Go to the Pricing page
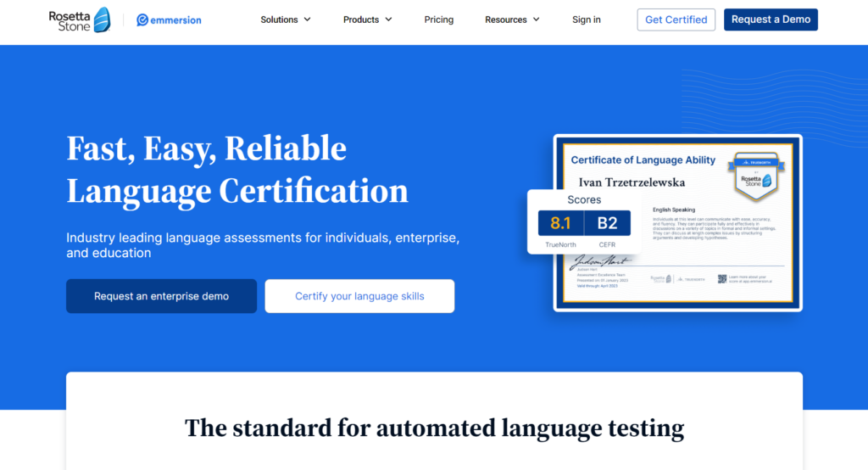Viewport: 868px width, 470px height. coord(439,20)
